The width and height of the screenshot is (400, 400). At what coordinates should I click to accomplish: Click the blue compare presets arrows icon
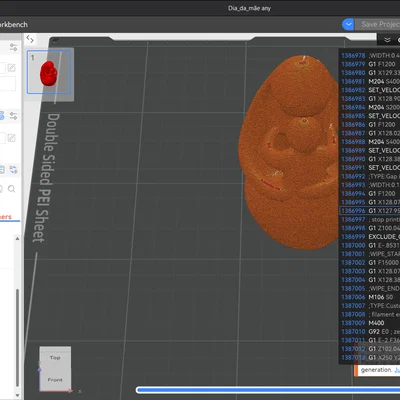click(x=13, y=169)
